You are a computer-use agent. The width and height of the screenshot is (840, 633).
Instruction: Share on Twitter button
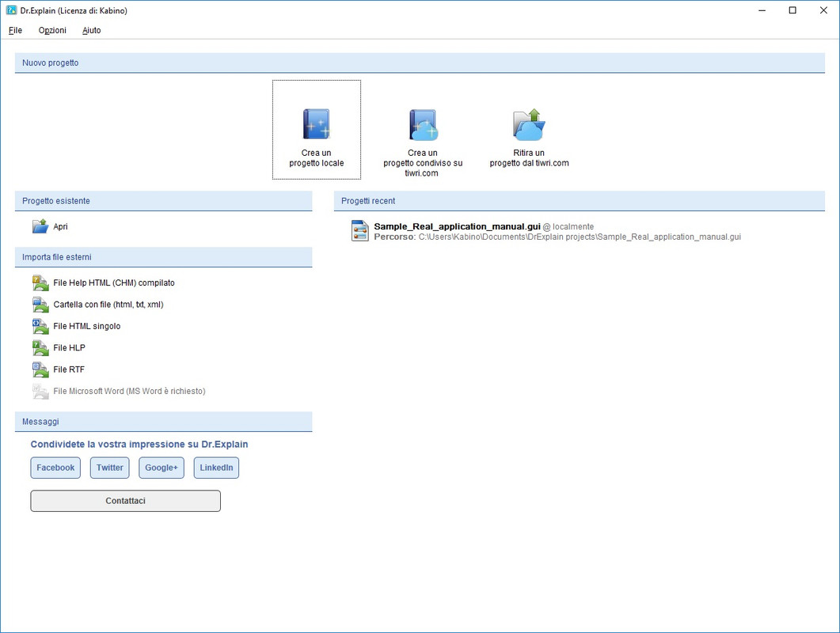110,468
